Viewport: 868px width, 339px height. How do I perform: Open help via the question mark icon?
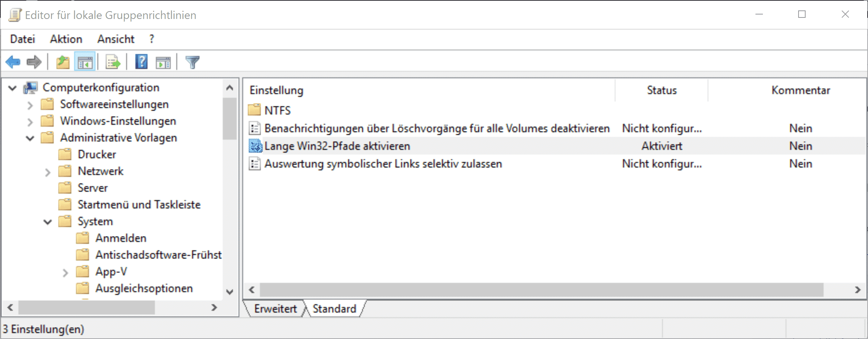click(x=140, y=62)
